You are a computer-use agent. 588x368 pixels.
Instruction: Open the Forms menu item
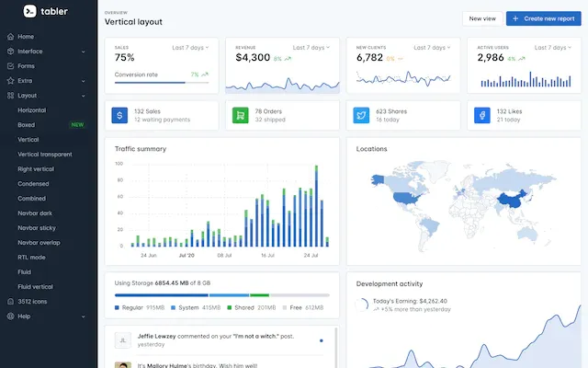point(47,65)
